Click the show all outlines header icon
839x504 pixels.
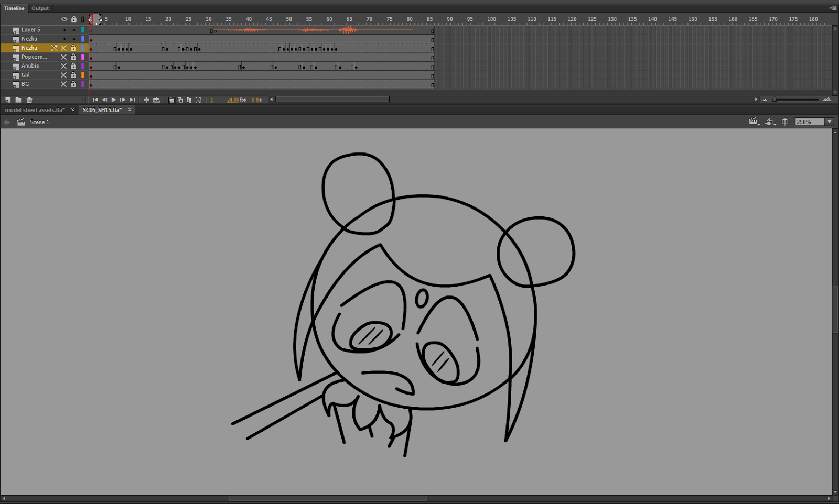[x=82, y=19]
